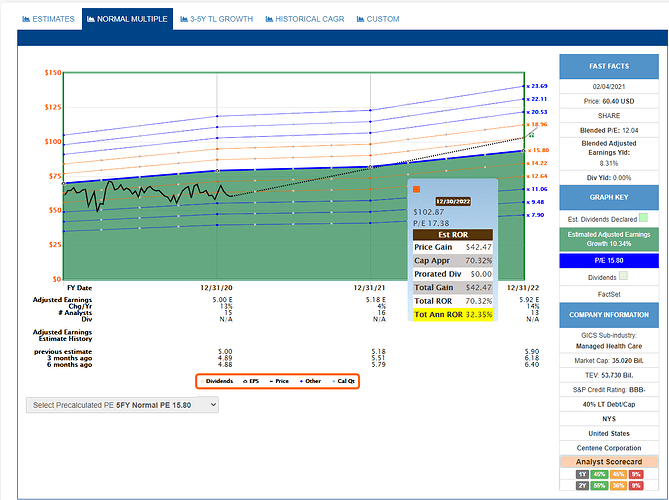669x500 pixels.
Task: Click the orange square in the tooltip
Action: (417, 189)
